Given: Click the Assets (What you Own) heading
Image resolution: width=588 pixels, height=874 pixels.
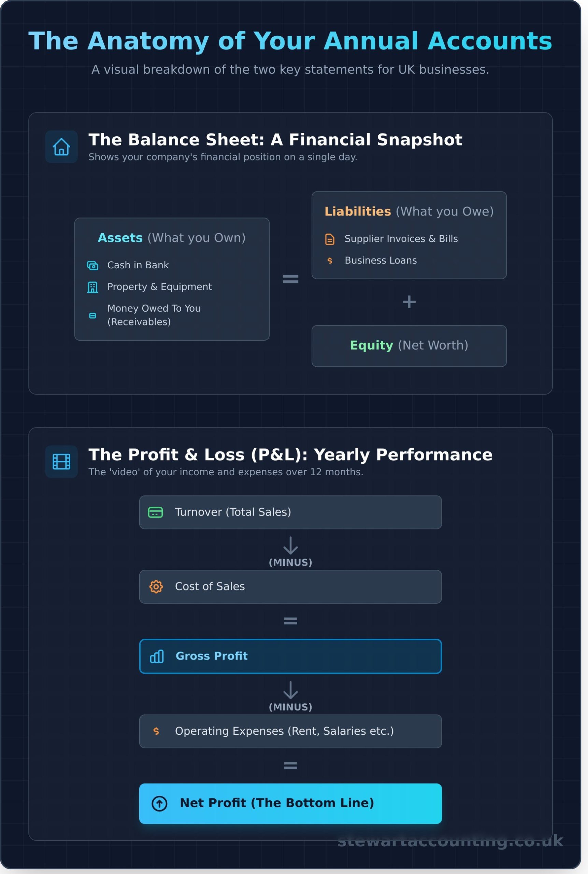Looking at the screenshot, I should [x=172, y=238].
